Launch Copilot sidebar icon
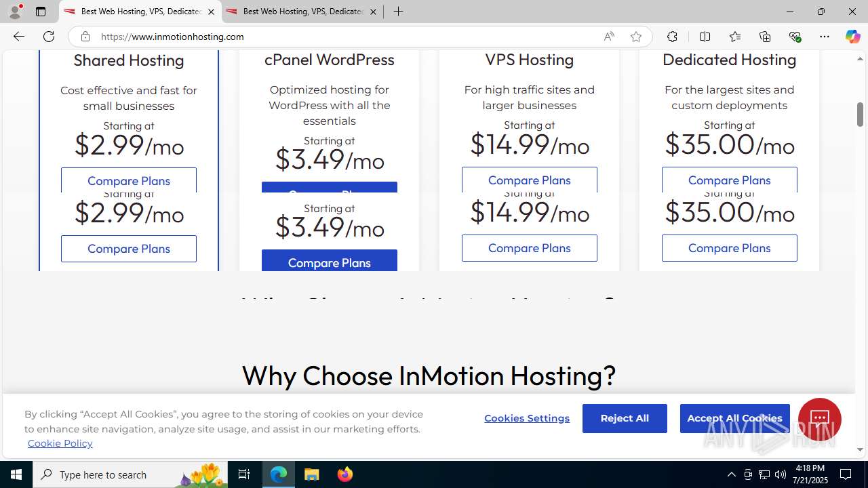Viewport: 868px width, 488px height. pyautogui.click(x=852, y=37)
